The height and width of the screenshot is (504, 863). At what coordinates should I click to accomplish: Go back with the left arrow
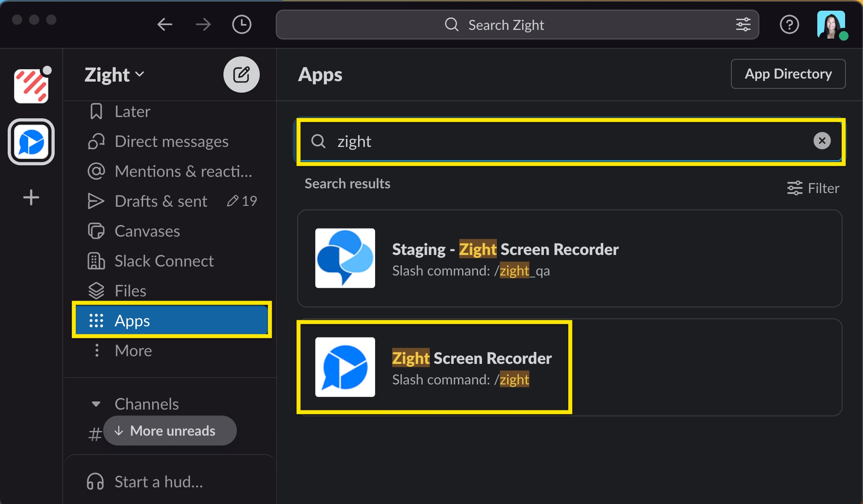[x=165, y=24]
